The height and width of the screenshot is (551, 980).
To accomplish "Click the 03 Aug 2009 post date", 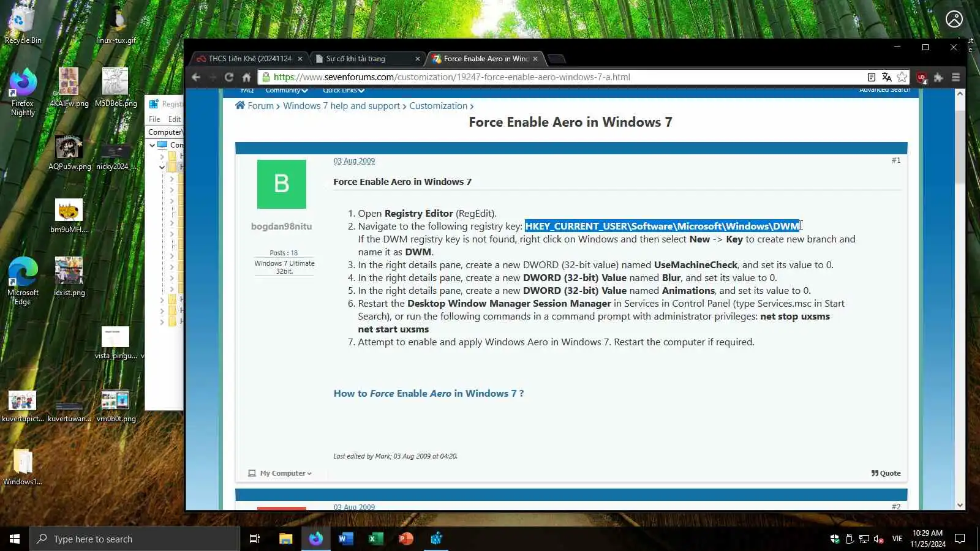I will coord(354,161).
